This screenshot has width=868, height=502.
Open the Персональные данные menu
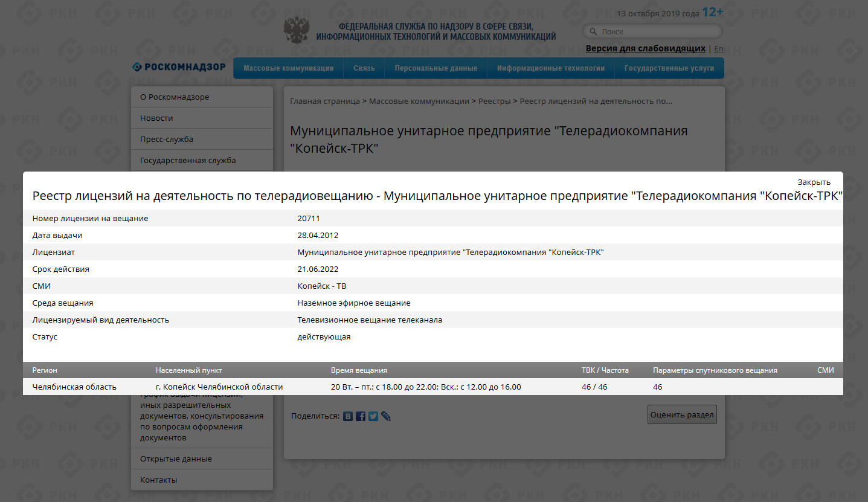(436, 68)
